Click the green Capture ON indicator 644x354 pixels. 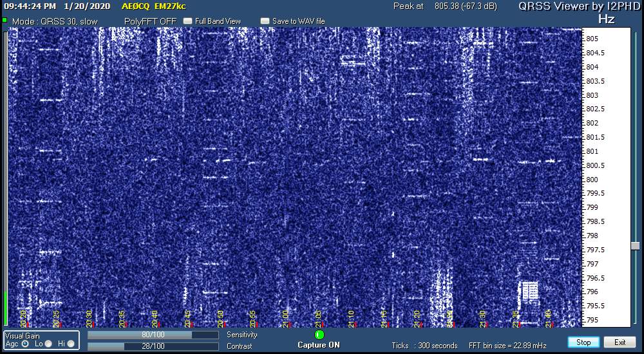point(319,335)
